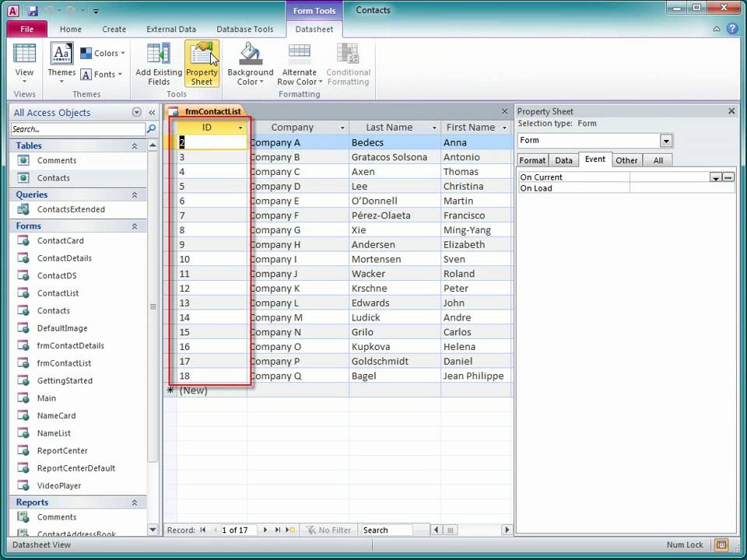
Task: Select the ContactsExtended query
Action: 78,209
